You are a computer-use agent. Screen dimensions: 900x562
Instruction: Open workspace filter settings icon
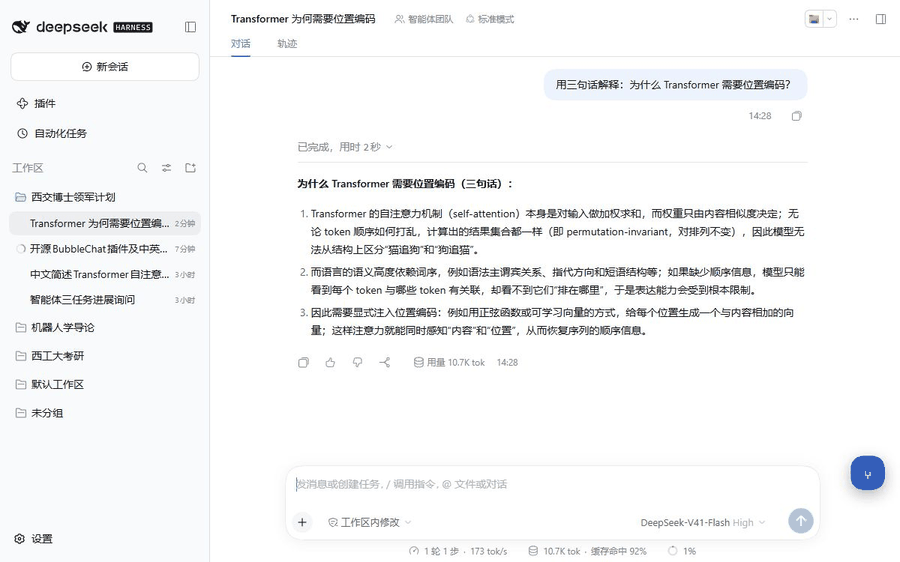[x=166, y=168]
